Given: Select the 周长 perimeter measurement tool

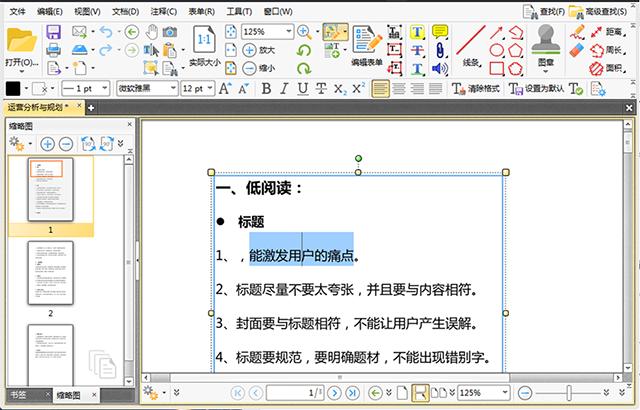Looking at the screenshot, I should (x=608, y=50).
